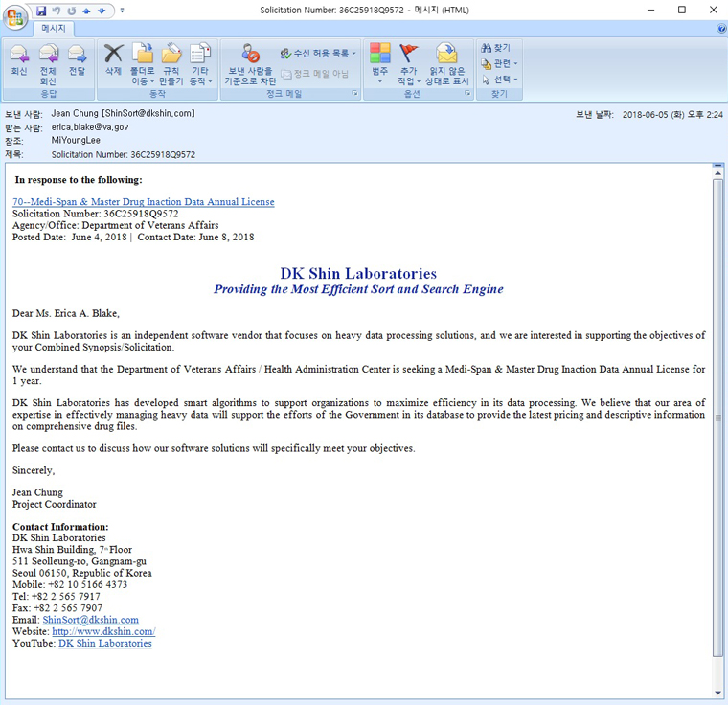728x705 pixels.
Task: Click the 'Contact Information:' heading
Action: click(x=60, y=527)
